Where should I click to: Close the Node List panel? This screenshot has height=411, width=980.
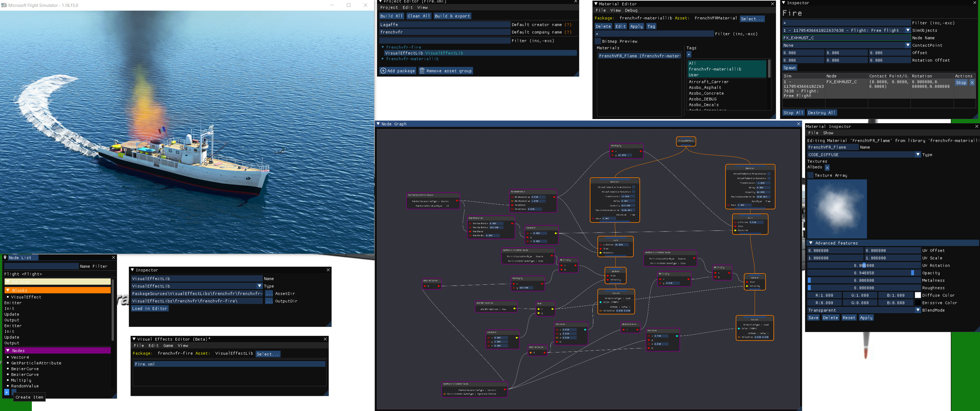[113, 258]
